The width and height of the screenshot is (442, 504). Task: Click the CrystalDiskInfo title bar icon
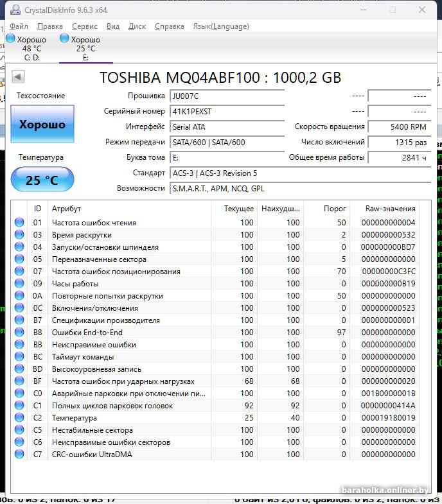pyautogui.click(x=15, y=10)
